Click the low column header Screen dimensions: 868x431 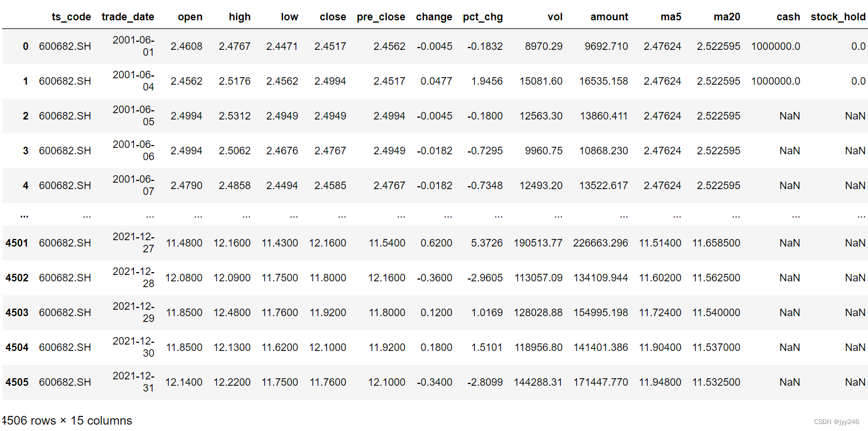[289, 17]
